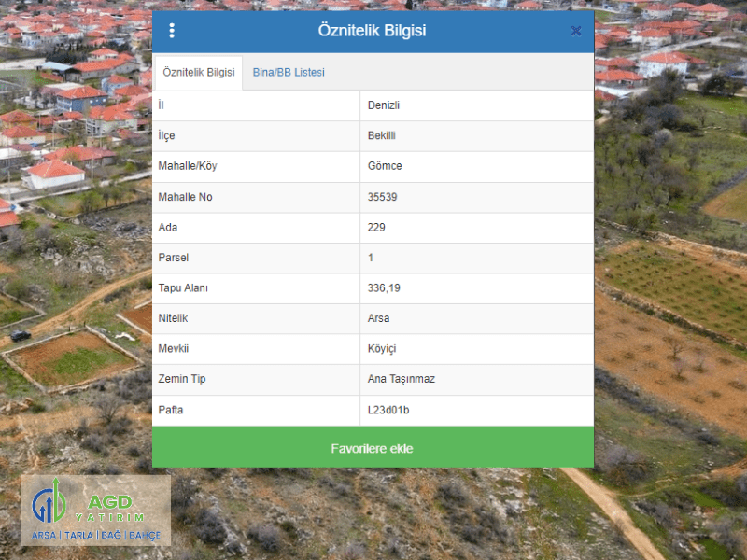
Task: Open the three-dot options menu
Action: 172,31
